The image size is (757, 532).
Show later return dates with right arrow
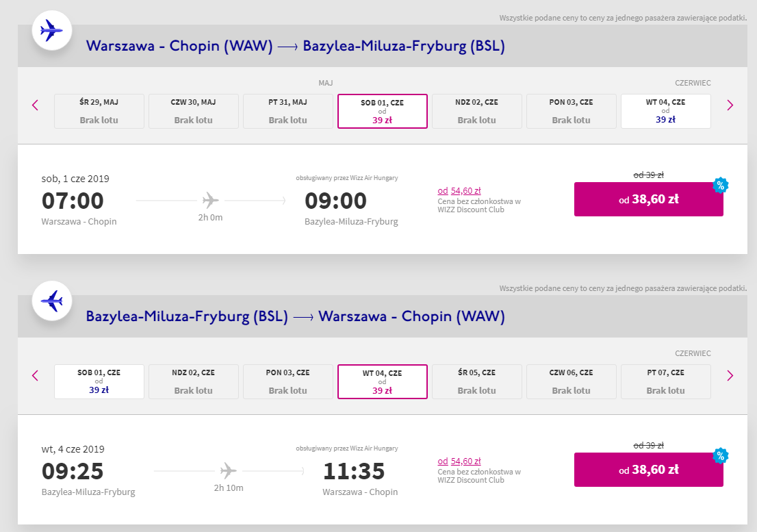tap(730, 375)
